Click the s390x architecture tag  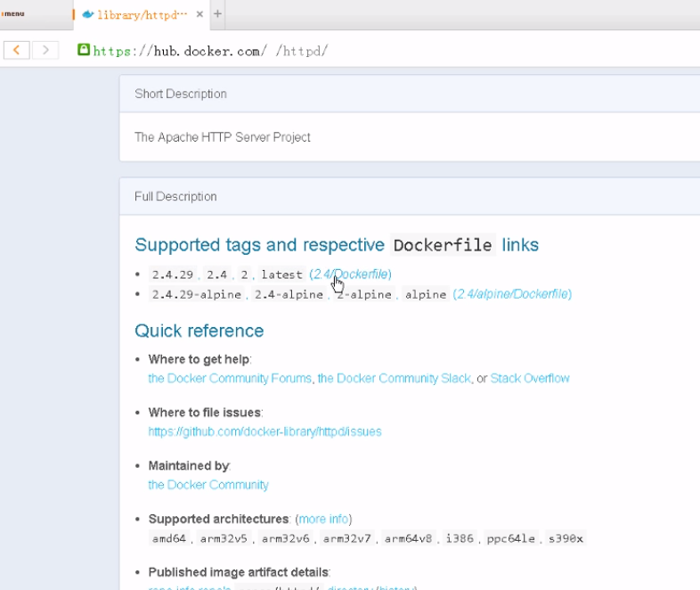(566, 538)
